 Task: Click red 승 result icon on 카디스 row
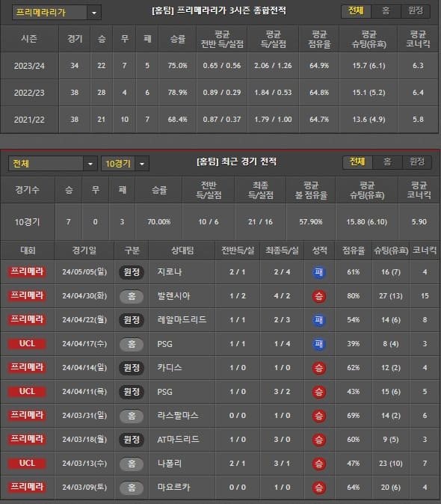pos(319,368)
